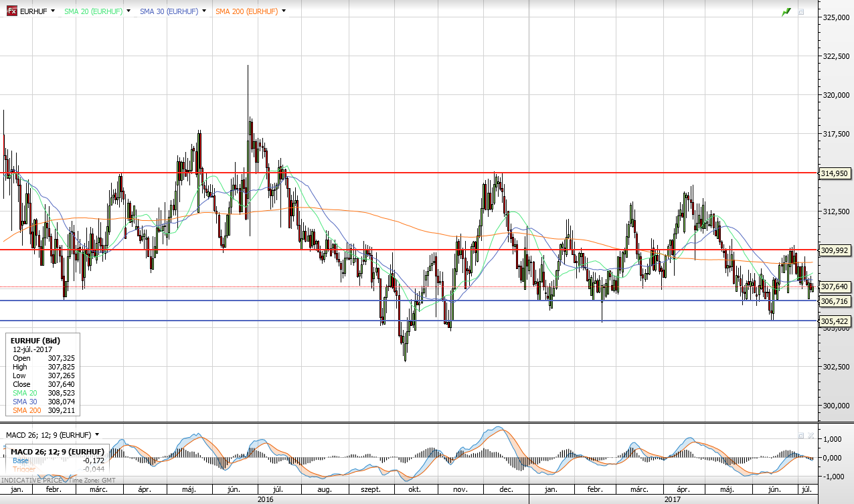854x504 pixels.
Task: Click the EURHUF (Bid) data box header
Action: pyautogui.click(x=36, y=341)
